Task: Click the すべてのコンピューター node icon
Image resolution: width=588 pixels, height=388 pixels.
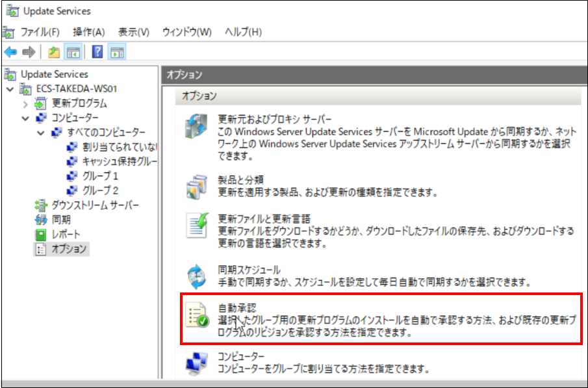Action: pyautogui.click(x=57, y=133)
